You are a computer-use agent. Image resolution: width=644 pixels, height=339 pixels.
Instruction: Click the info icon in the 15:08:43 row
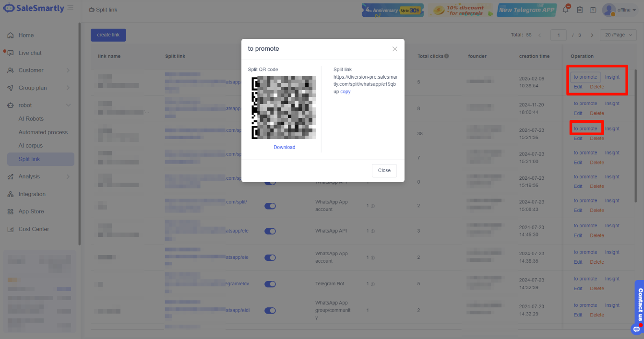373,206
